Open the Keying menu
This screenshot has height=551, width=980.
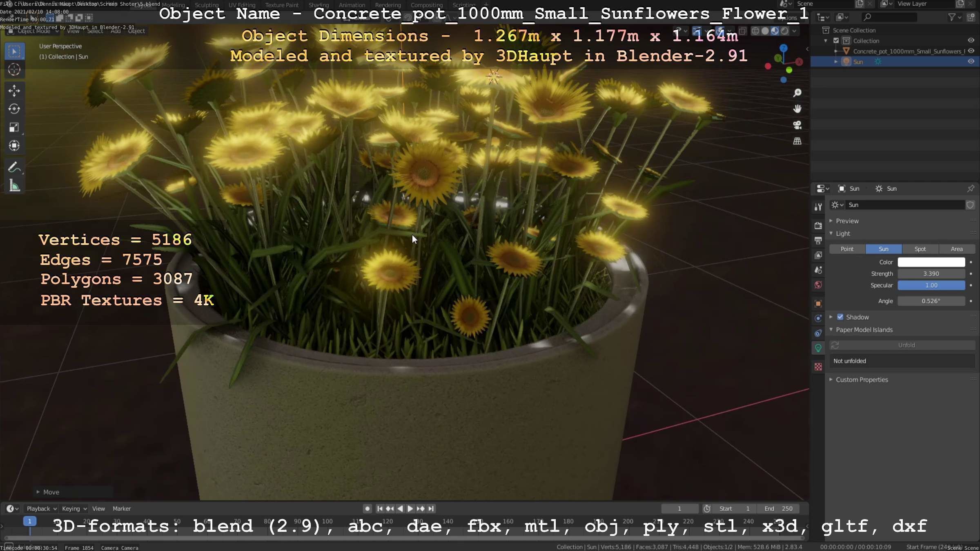pyautogui.click(x=74, y=509)
